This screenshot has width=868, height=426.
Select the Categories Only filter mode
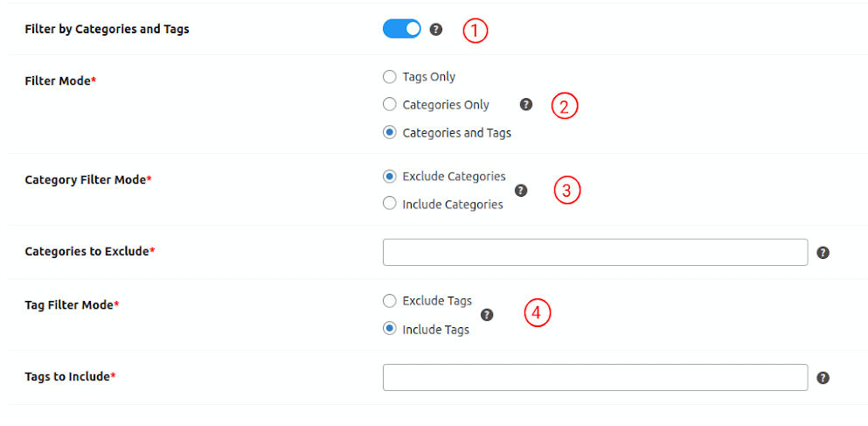(390, 105)
